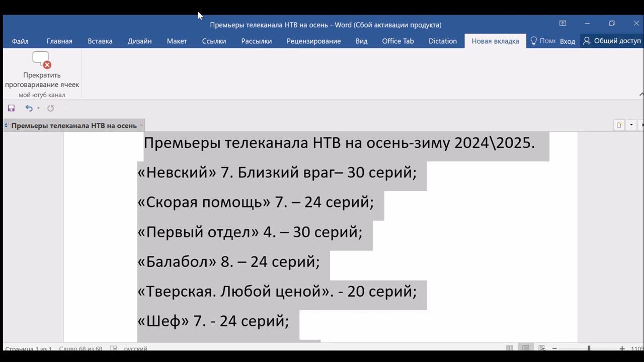
Task: Click the heading line Премьеры телеканала НТВ на осень-зиму
Action: click(339, 143)
